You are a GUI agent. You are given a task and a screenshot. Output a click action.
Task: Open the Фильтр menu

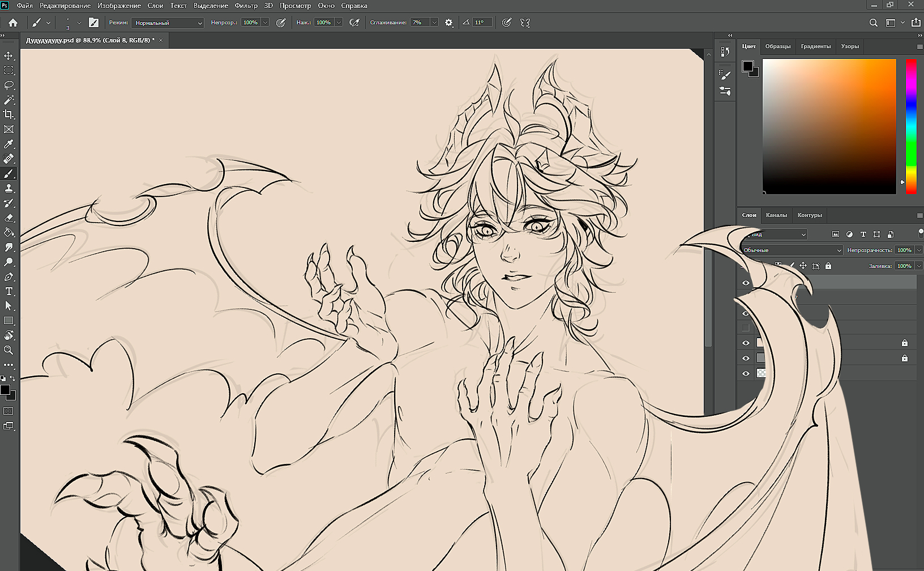point(246,6)
